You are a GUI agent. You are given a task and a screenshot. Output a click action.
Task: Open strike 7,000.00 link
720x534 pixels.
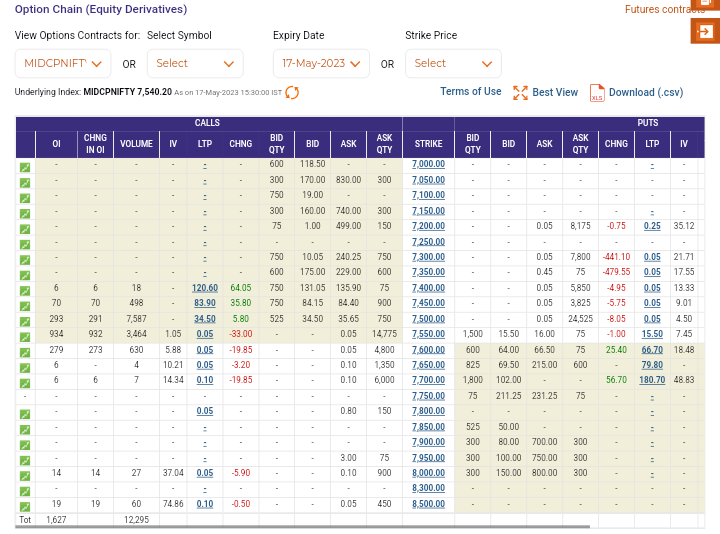(x=428, y=164)
